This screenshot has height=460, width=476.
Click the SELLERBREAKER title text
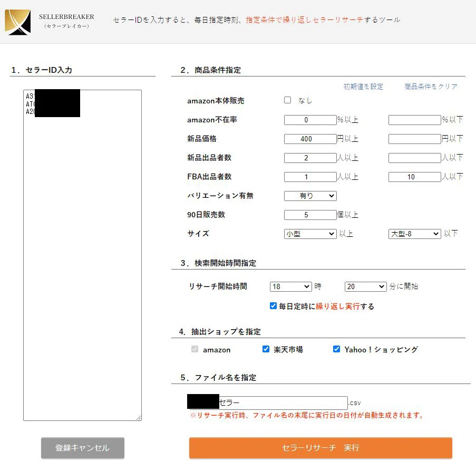pos(66,17)
